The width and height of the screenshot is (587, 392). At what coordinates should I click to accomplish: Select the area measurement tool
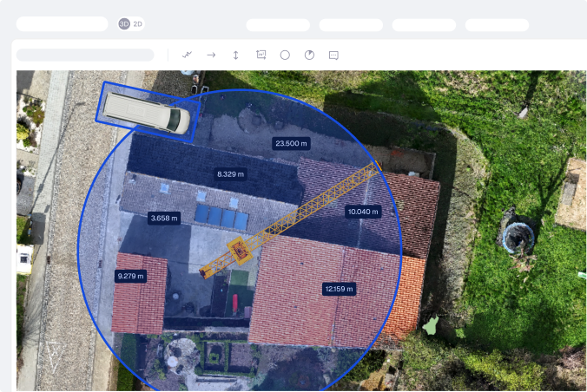point(261,55)
